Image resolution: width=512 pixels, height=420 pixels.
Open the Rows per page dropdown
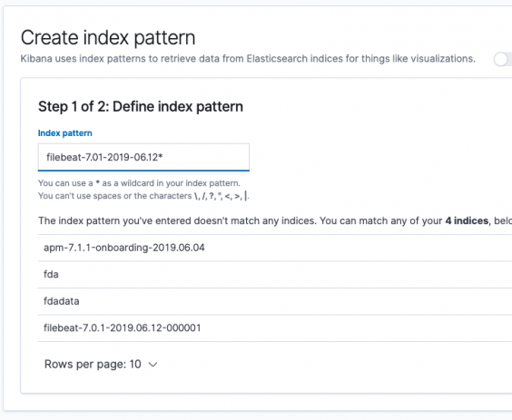[x=101, y=364]
